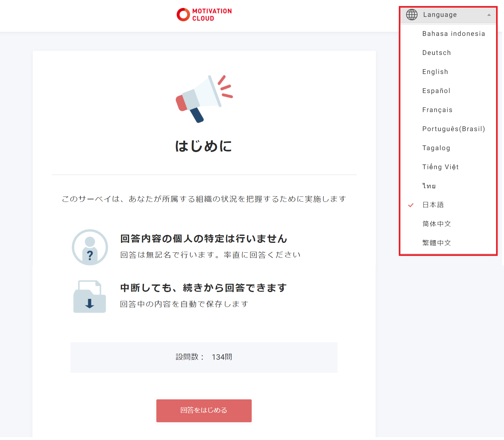504x440 pixels.
Task: Choose 简体中文 from the list
Action: tap(436, 224)
